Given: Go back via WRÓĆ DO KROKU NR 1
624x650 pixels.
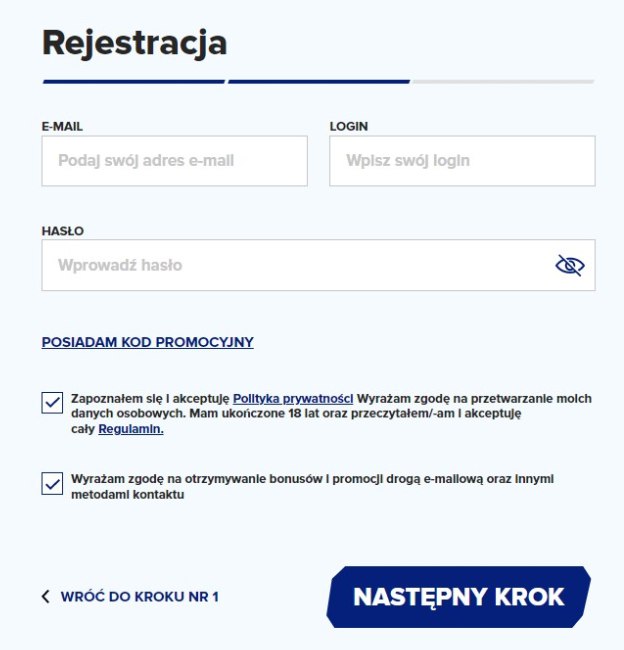Looking at the screenshot, I should pyautogui.click(x=139, y=597).
